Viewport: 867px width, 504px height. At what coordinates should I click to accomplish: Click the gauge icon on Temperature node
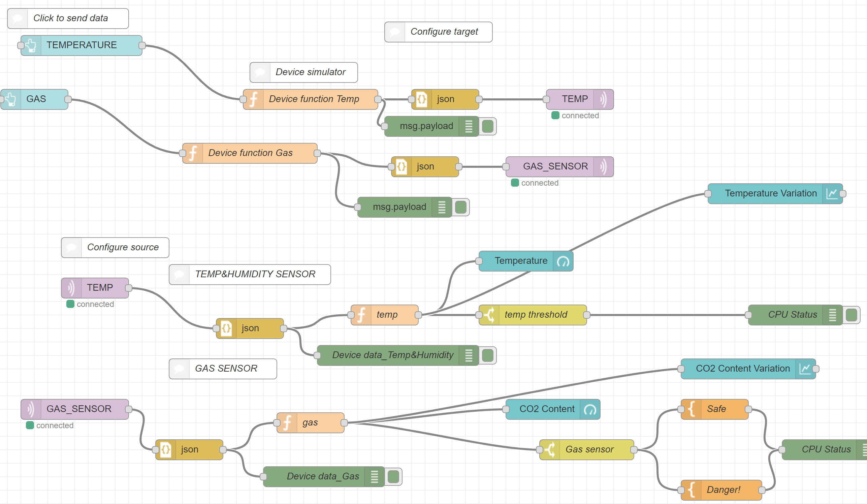click(x=563, y=261)
